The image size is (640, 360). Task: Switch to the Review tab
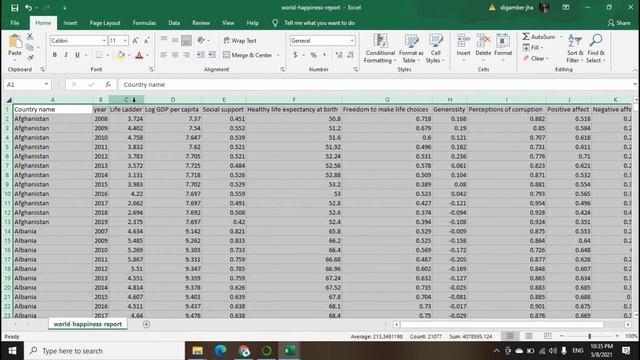tap(201, 23)
